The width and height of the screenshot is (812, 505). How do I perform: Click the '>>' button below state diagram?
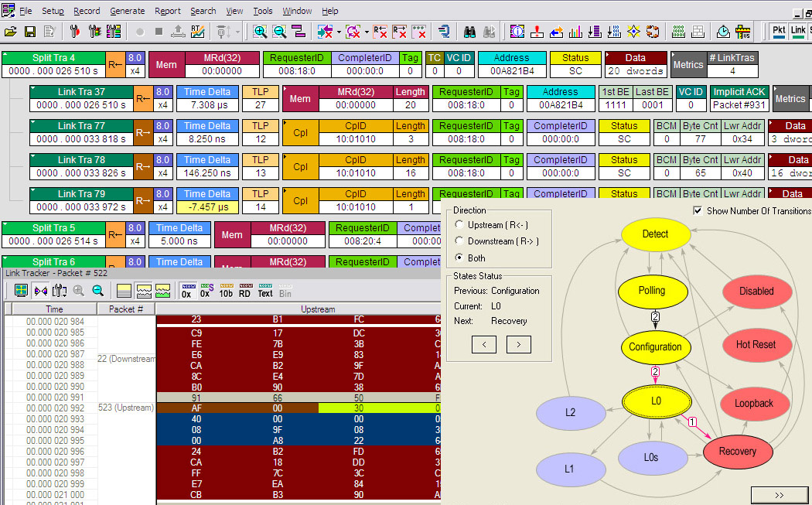coord(779,495)
